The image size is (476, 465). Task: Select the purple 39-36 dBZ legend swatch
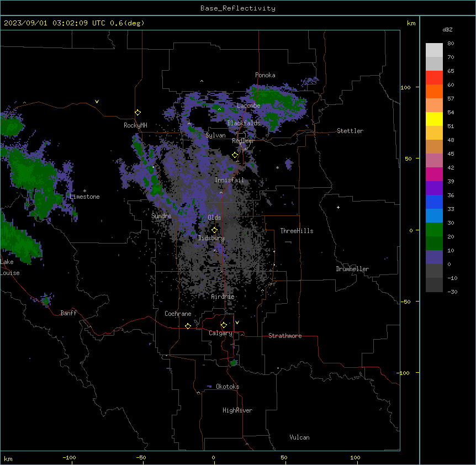coord(434,188)
